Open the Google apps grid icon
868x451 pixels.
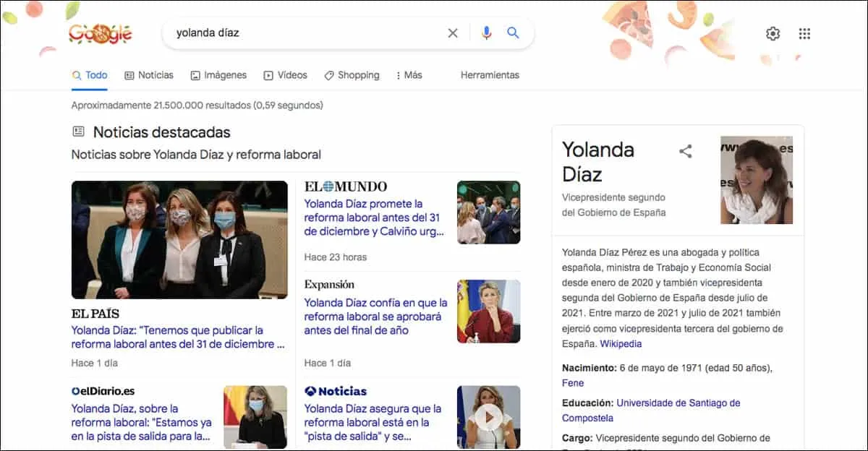click(804, 33)
